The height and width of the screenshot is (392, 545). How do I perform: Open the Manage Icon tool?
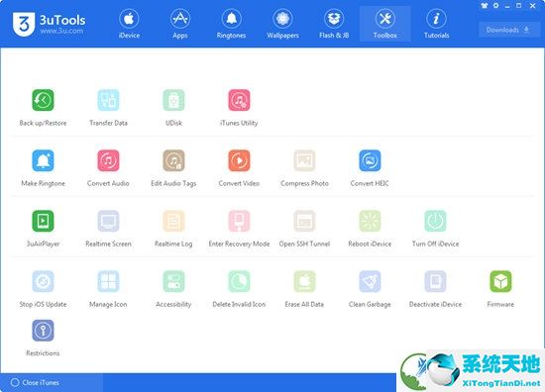click(108, 281)
